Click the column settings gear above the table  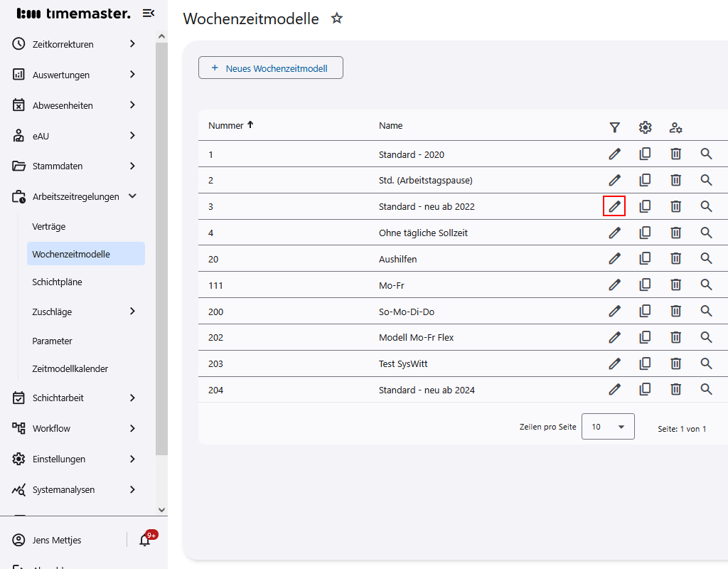[645, 127]
